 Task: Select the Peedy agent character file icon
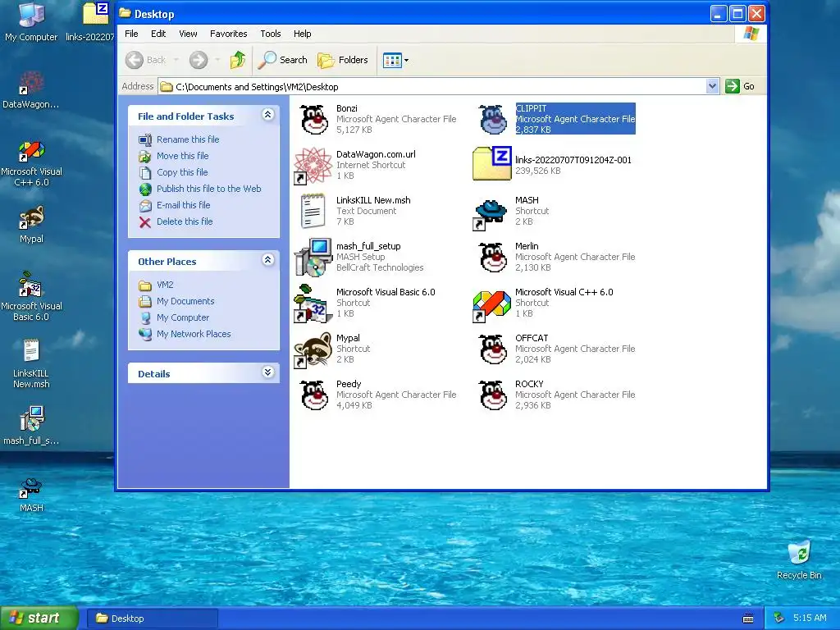[x=314, y=395]
